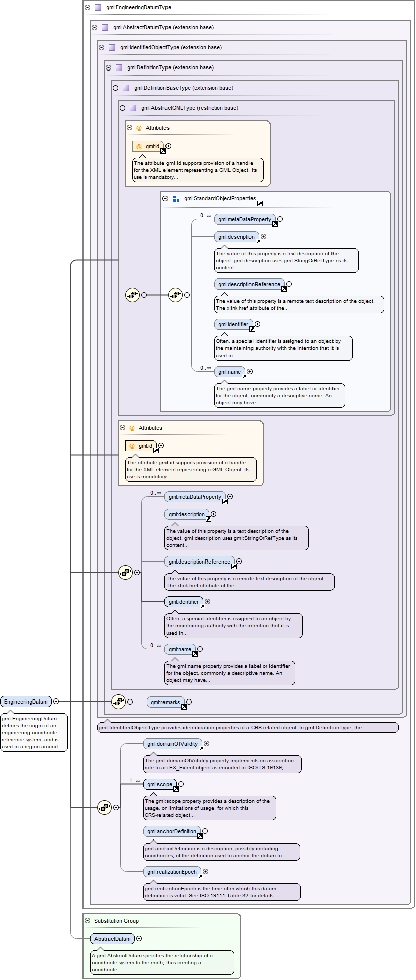Select the gml:remarks element

pos(165,702)
